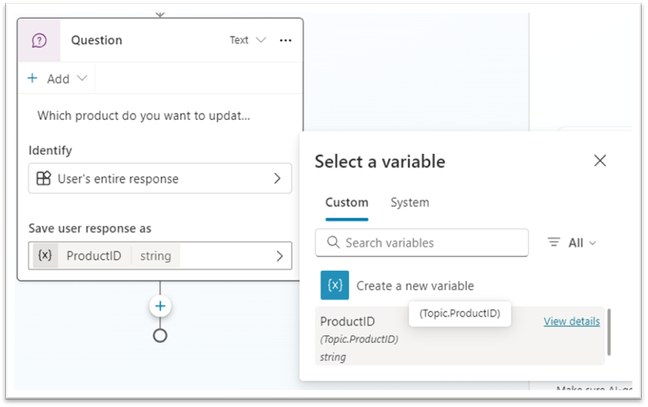Switch to the Custom tab
Viewport: 648px width, 407px height.
pyautogui.click(x=346, y=202)
